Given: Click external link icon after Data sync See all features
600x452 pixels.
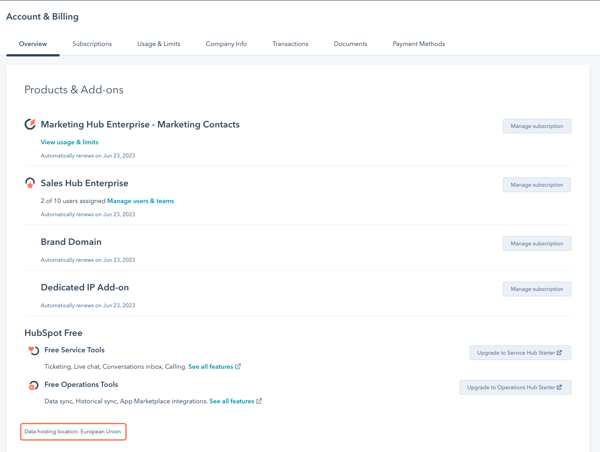Looking at the screenshot, I should (x=259, y=401).
